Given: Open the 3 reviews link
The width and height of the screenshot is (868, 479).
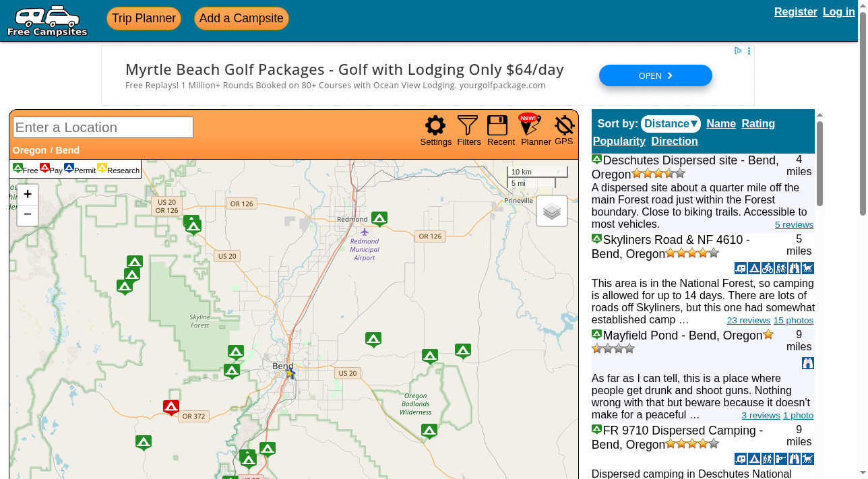Looking at the screenshot, I should pos(761,416).
